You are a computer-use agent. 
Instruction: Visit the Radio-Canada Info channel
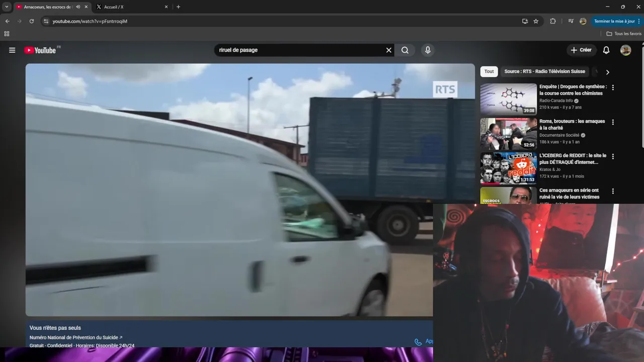(x=556, y=101)
